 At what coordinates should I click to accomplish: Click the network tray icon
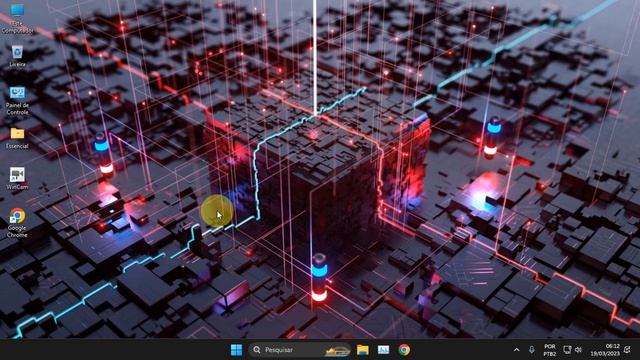567,350
